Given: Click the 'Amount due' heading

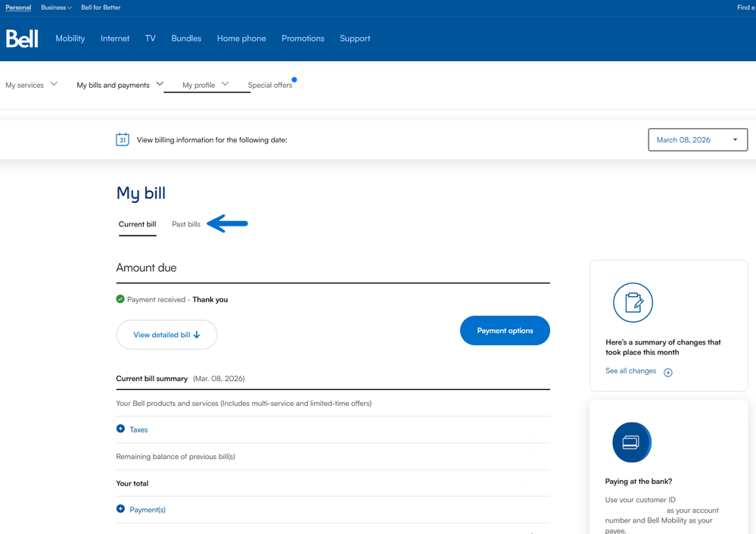Looking at the screenshot, I should coord(146,267).
